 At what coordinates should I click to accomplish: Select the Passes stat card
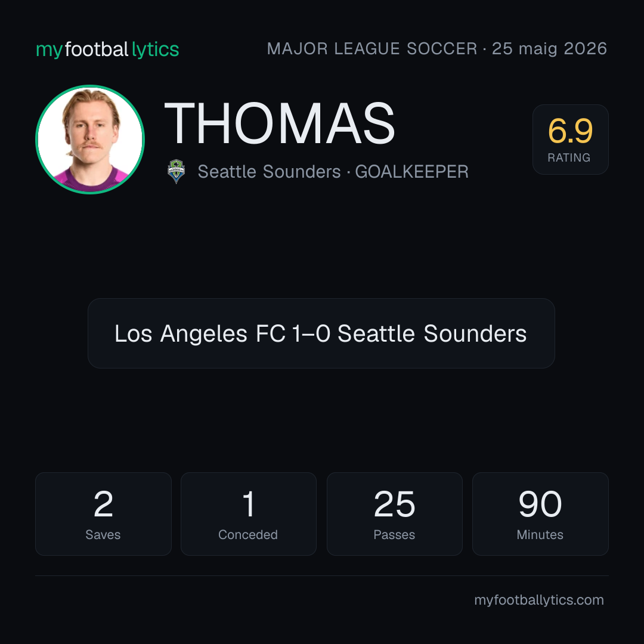(x=394, y=514)
